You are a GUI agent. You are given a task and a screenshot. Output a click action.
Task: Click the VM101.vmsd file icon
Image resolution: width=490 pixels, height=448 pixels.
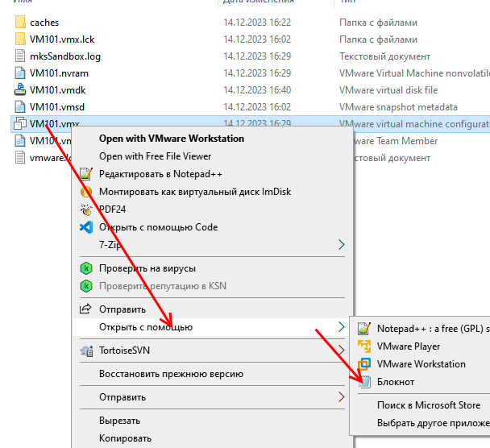click(x=20, y=107)
